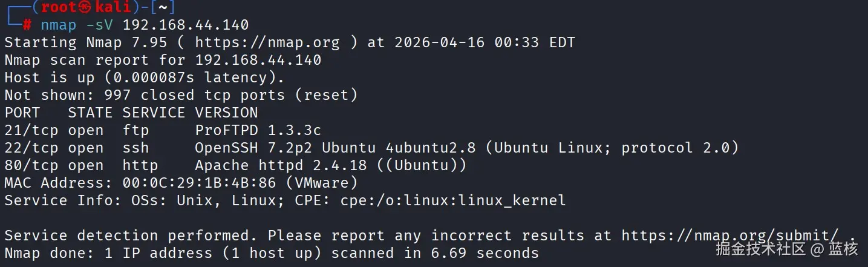Viewport: 868px width, 267px height.
Task: Click the root username in prompt
Action: click(x=59, y=8)
